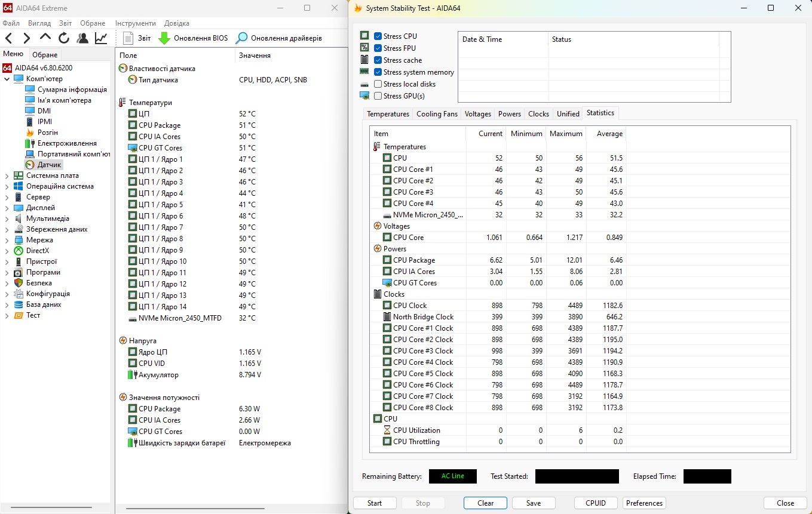
Task: Click the Системна плата motherboard icon
Action: coord(19,176)
